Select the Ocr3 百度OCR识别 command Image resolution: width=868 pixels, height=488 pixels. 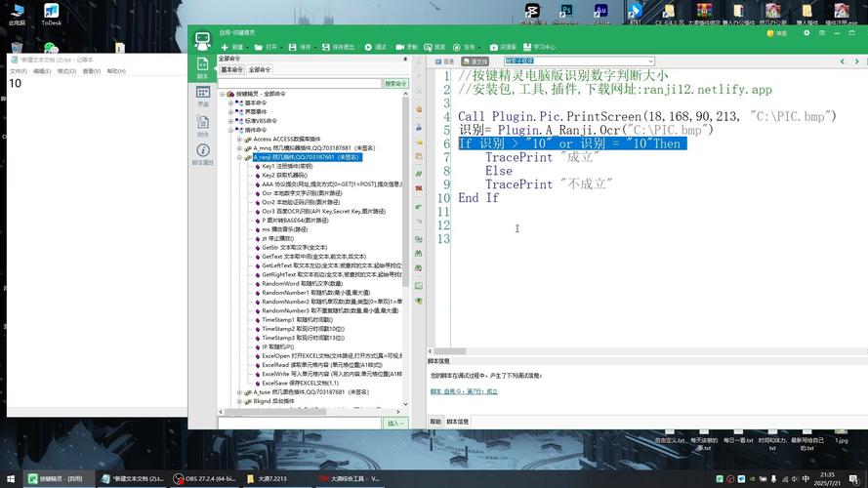tap(323, 212)
